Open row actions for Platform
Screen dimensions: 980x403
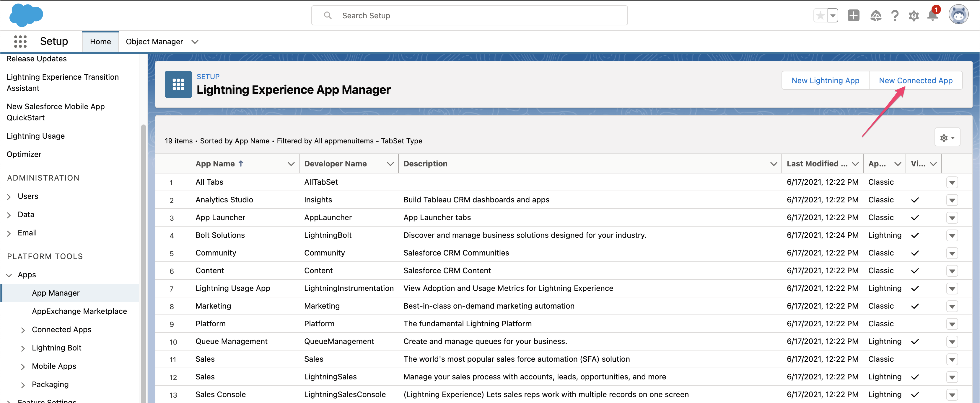(x=952, y=324)
